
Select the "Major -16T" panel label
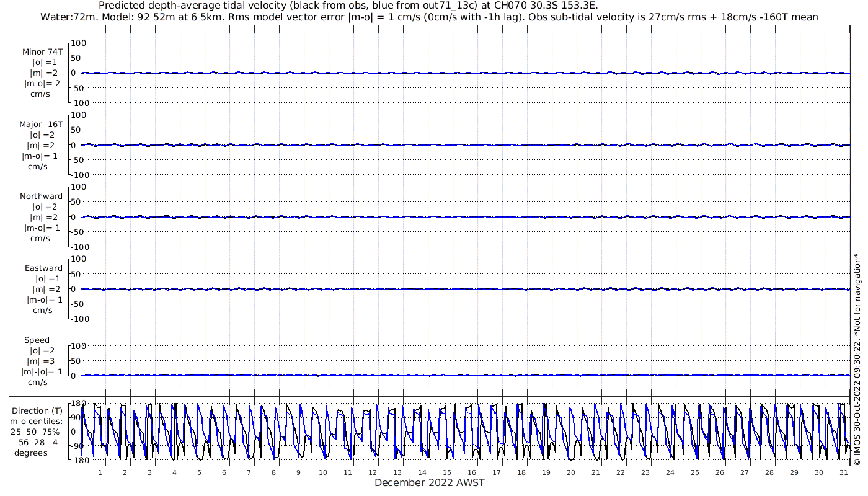[41, 125]
